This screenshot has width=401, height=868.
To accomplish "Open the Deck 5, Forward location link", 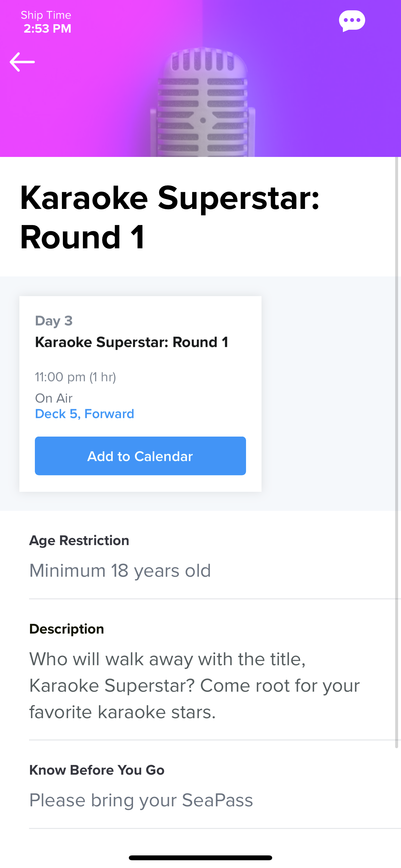I will point(85,414).
